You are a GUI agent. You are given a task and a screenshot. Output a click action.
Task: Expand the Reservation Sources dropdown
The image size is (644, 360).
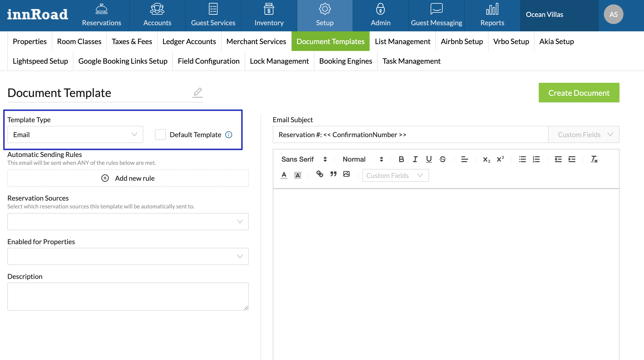[128, 221]
